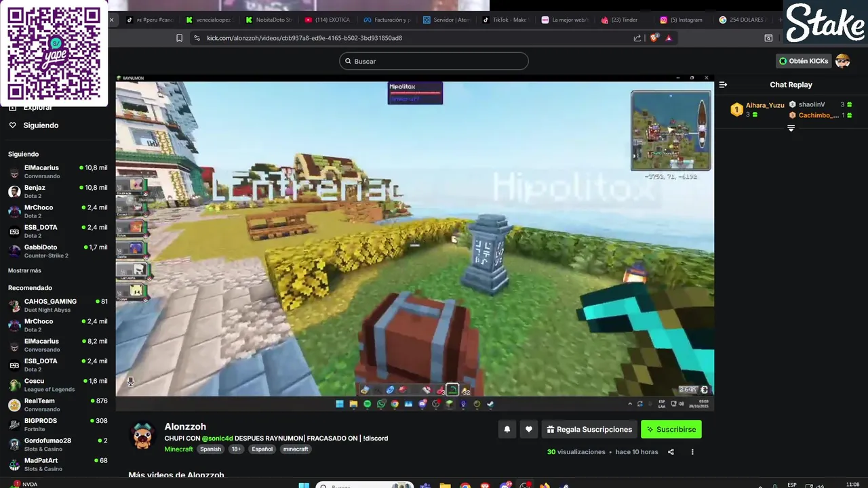Switch to the La mejor web tab

pos(566,20)
